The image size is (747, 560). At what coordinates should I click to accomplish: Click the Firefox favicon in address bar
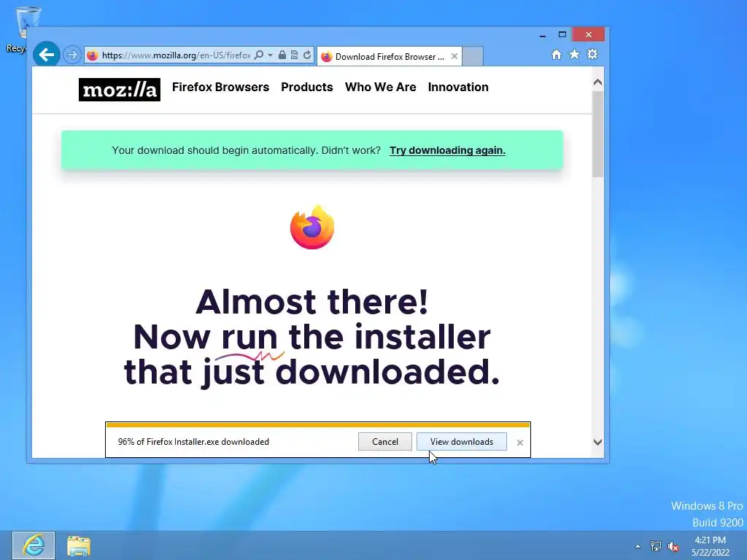coord(93,55)
